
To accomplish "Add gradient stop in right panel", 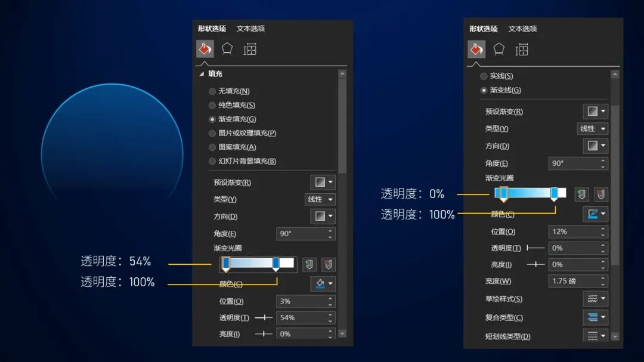I will tap(581, 194).
